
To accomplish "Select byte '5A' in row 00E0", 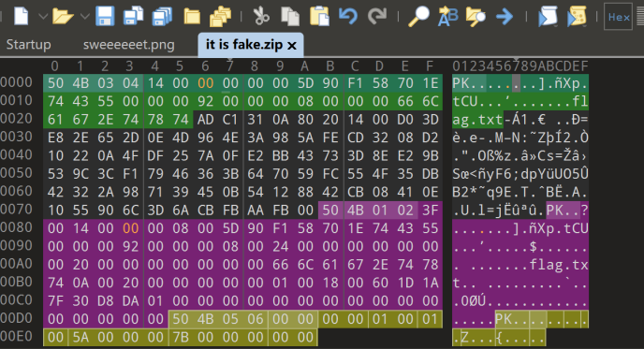I will 80,337.
